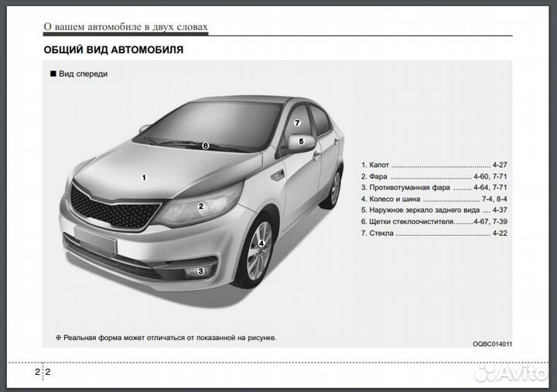This screenshot has height=392, width=557.
Task: Click page reference '4-60, 7-71' for Фара
Action: (x=490, y=176)
